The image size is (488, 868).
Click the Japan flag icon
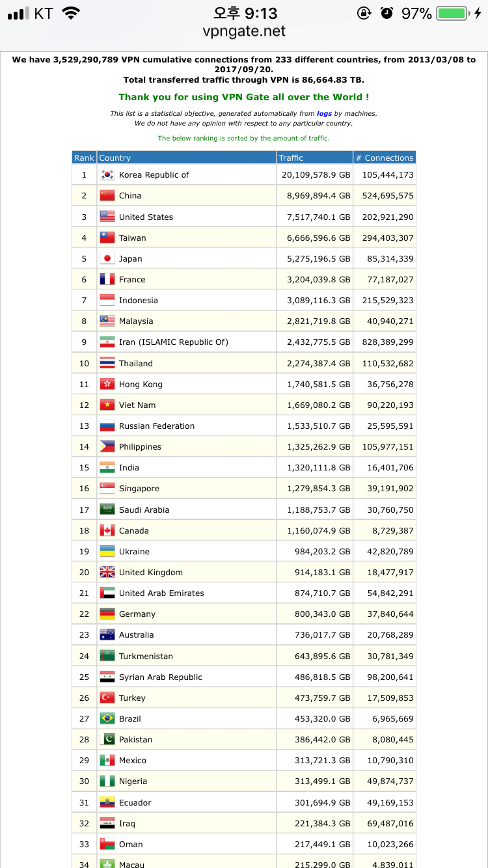click(x=107, y=258)
